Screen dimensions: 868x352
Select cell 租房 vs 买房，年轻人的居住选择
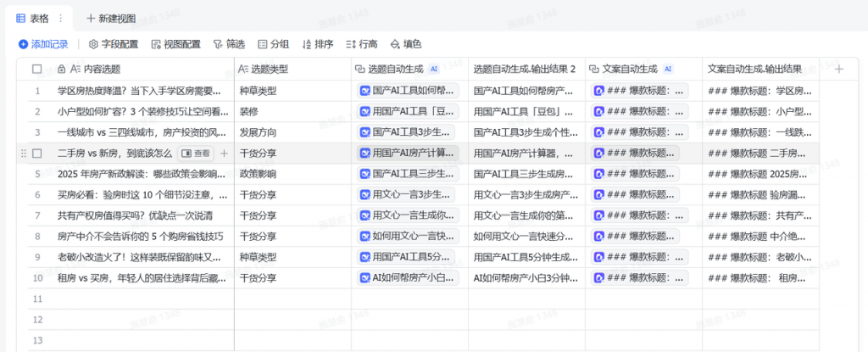pyautogui.click(x=144, y=278)
